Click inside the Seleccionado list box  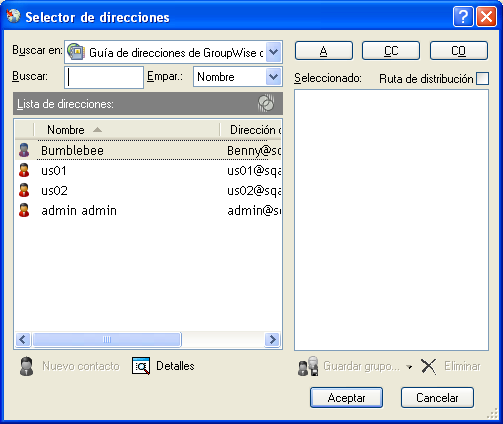pyautogui.click(x=391, y=220)
